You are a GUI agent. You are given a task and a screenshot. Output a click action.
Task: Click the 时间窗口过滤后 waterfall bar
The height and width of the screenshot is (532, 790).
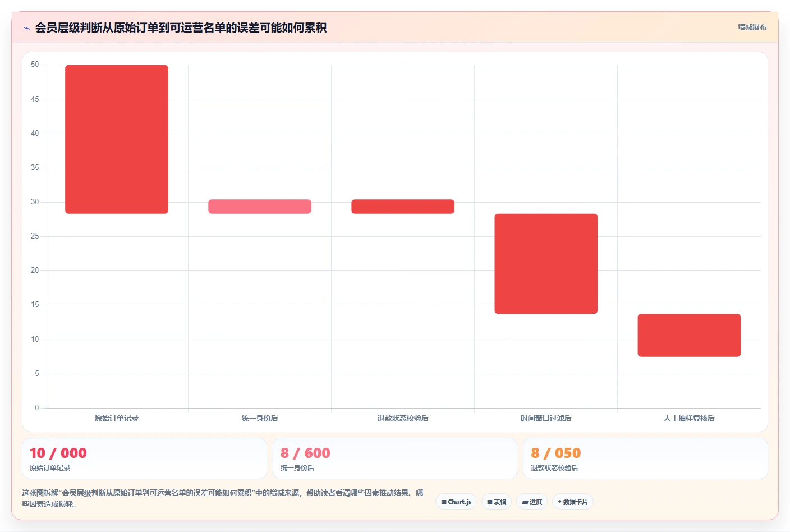coord(546,264)
